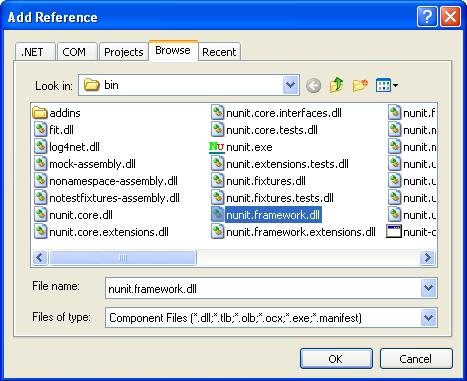Select the file name nunit.framework.extensions.dll
The image size is (467, 381).
click(301, 232)
